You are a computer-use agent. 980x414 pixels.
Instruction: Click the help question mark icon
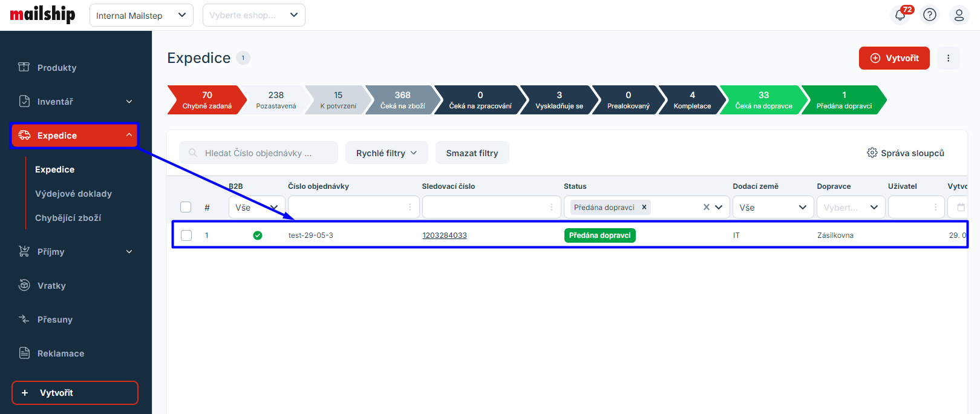930,15
